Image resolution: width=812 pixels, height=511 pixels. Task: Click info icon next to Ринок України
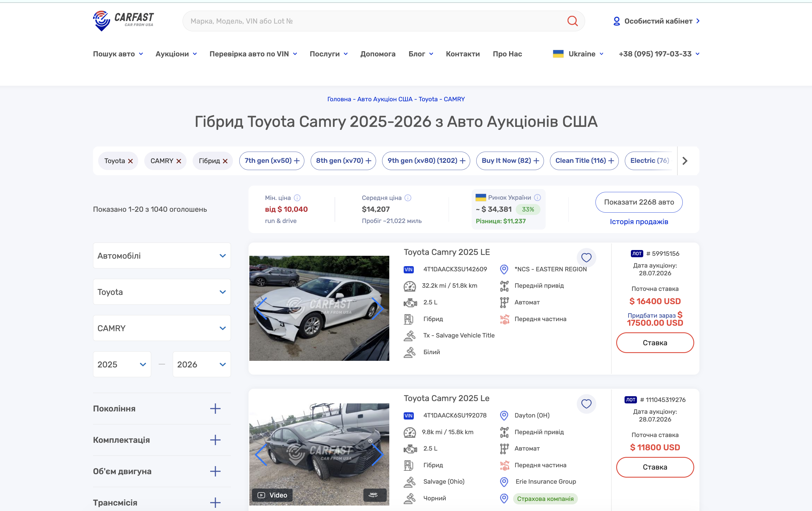[538, 197]
